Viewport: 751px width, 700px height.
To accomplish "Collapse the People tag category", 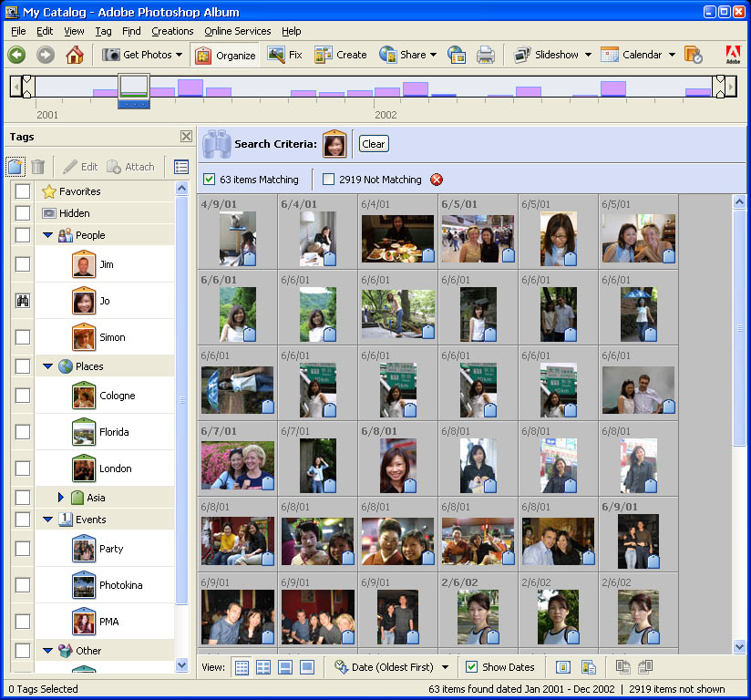I will point(47,235).
